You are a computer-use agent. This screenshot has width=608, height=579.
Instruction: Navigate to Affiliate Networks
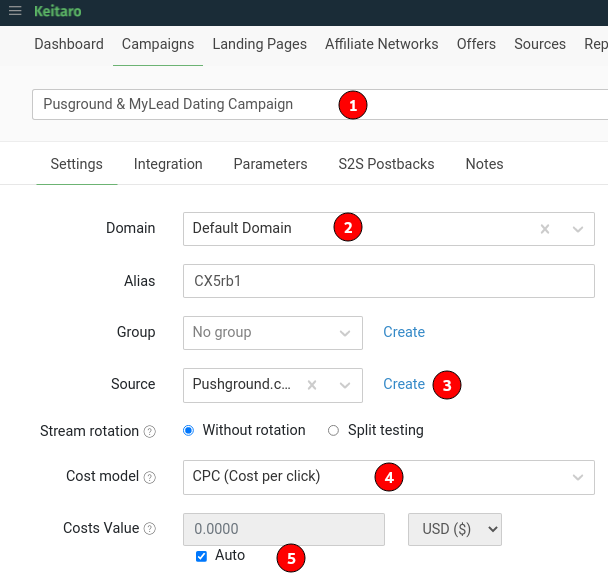[382, 44]
